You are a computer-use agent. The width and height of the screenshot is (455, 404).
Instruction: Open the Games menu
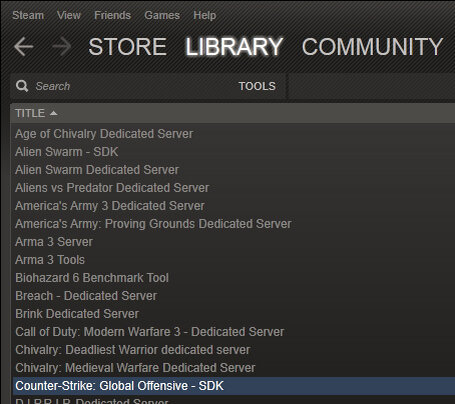pyautogui.click(x=162, y=15)
